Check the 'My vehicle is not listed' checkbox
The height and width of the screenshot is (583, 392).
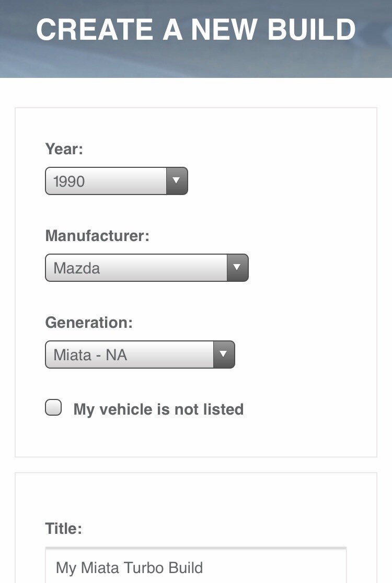(53, 407)
